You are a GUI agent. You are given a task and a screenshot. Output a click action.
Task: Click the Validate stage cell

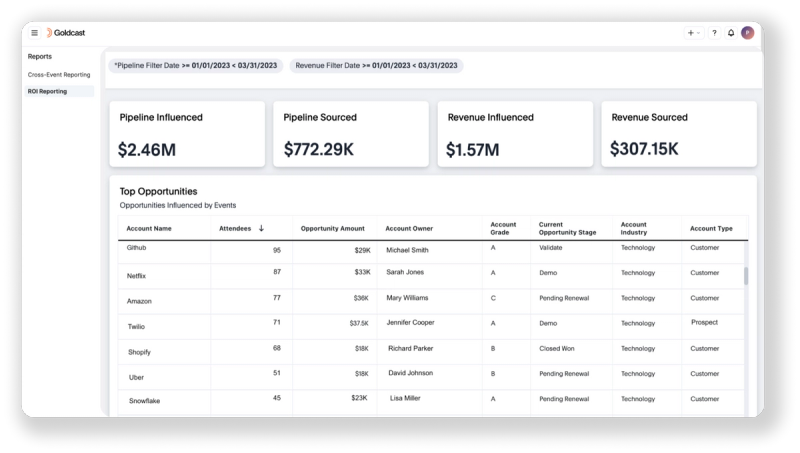pos(551,247)
